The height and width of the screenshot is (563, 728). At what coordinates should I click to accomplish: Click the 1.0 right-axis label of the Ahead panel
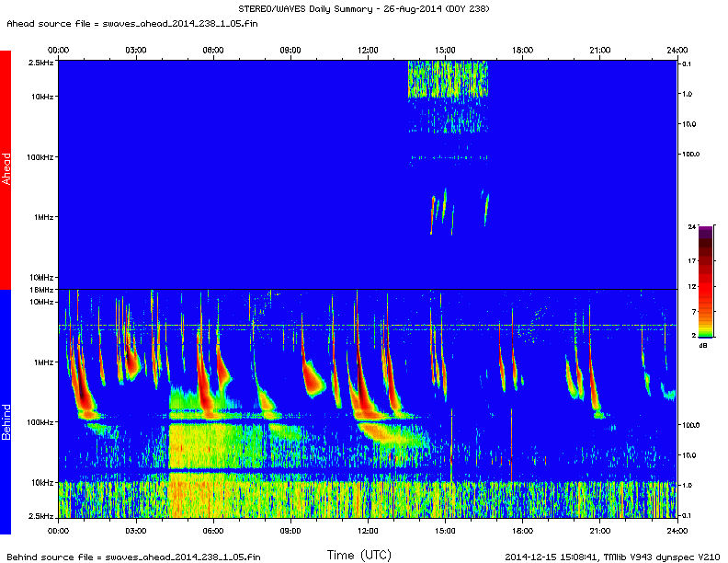pyautogui.click(x=687, y=94)
